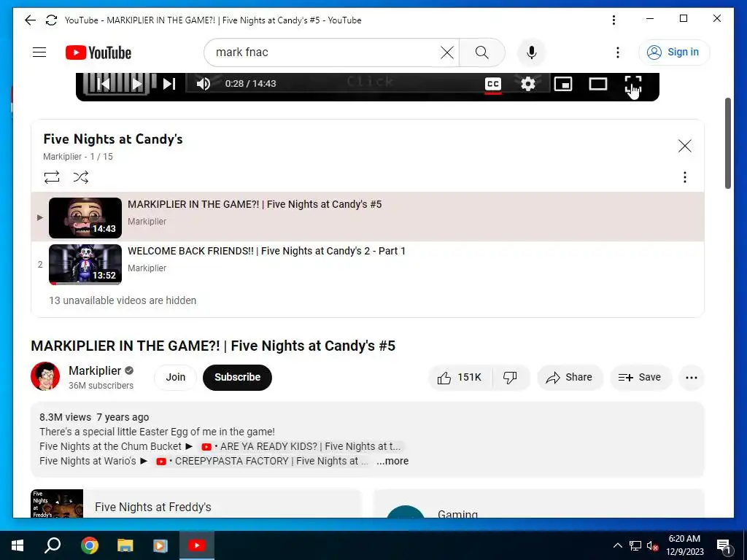
Task: Open the Windows Start menu
Action: point(18,545)
